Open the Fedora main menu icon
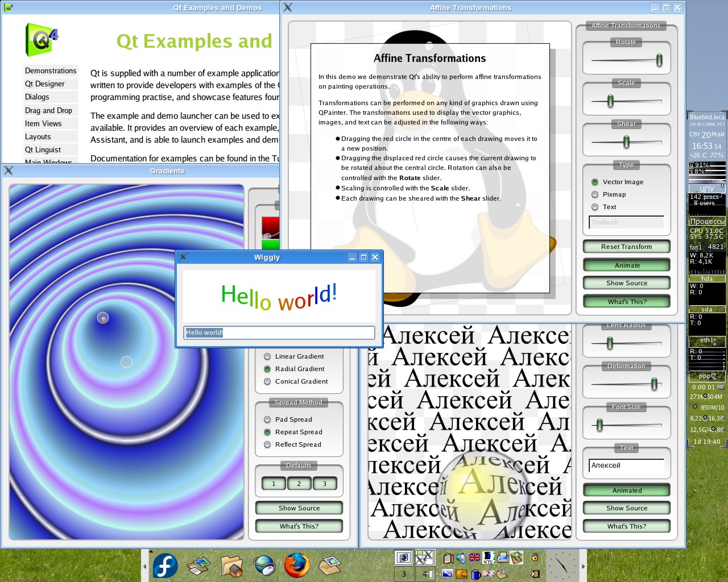Screen dimensions: 728x582 [x=165, y=566]
